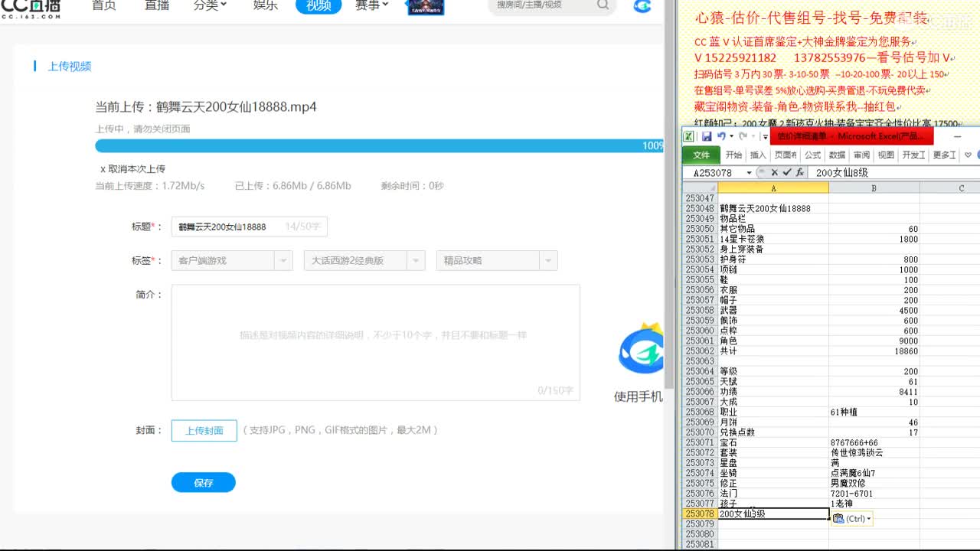Open the Excel 审阅 ribbon tab
Image resolution: width=980 pixels, height=551 pixels.
(x=861, y=155)
